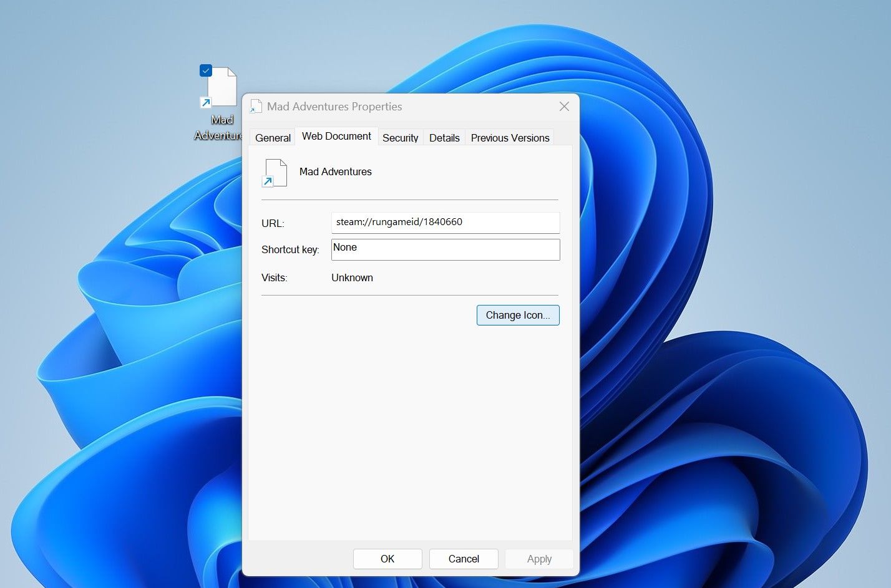Click the Cancel button
Image resolution: width=891 pixels, height=588 pixels.
point(464,559)
